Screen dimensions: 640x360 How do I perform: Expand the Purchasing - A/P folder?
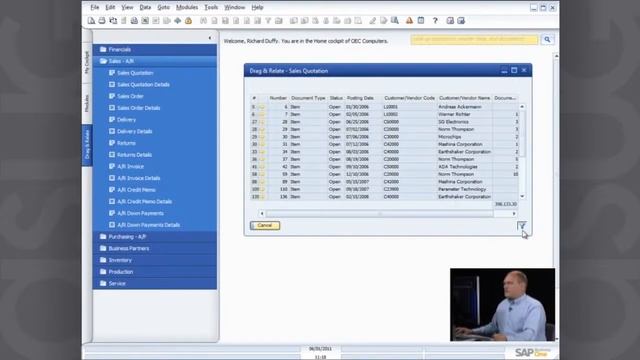click(155, 237)
